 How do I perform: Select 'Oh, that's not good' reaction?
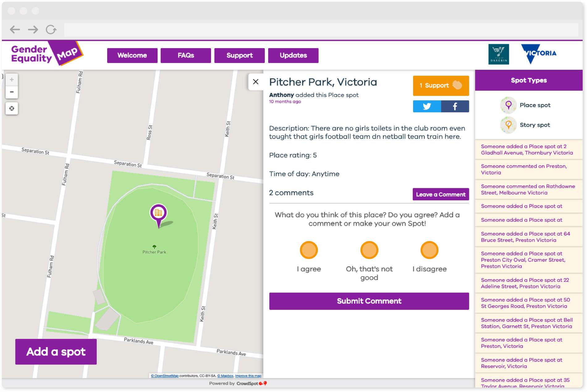point(369,250)
